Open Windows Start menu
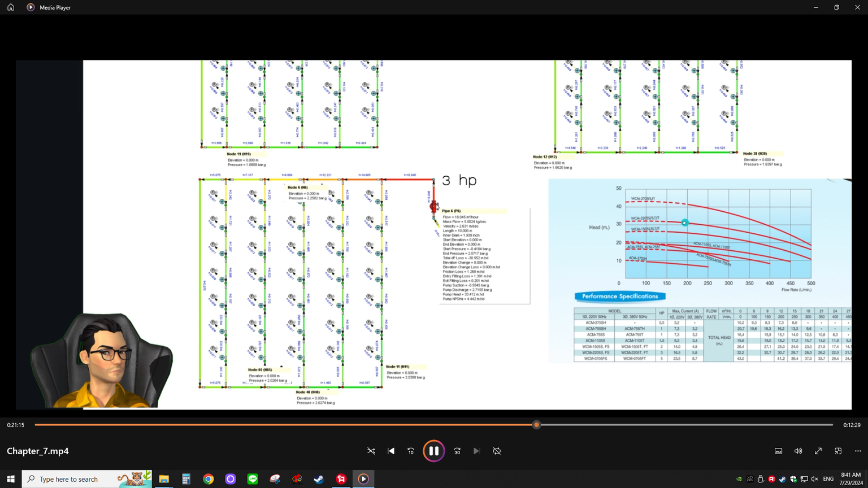 tap(11, 479)
